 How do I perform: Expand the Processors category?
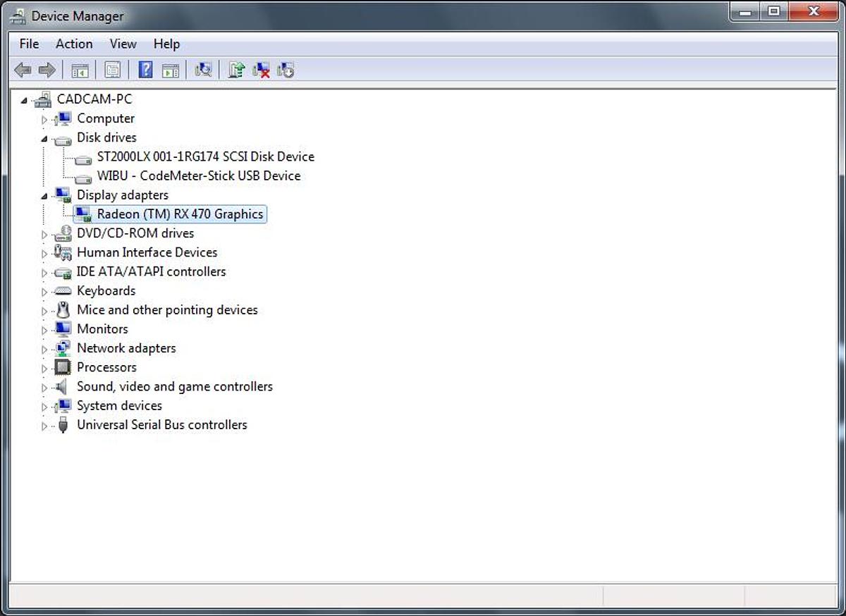tap(44, 368)
